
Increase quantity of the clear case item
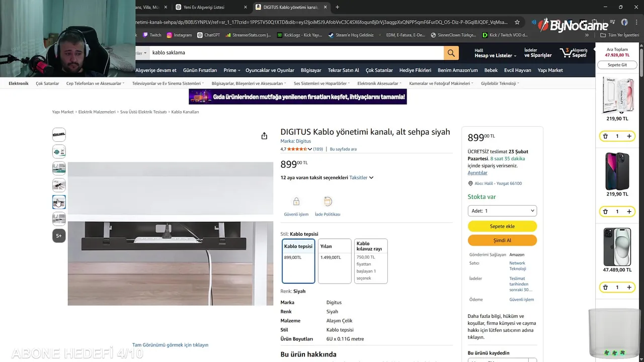(x=629, y=136)
